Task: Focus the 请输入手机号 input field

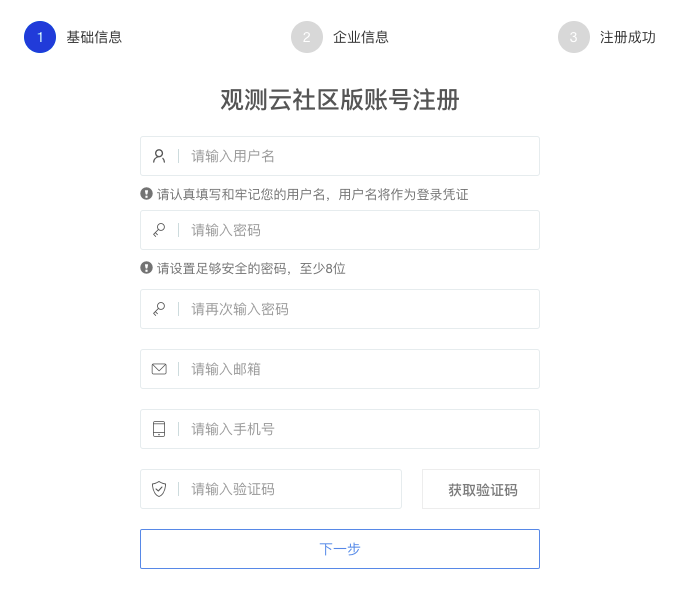Action: coord(360,429)
